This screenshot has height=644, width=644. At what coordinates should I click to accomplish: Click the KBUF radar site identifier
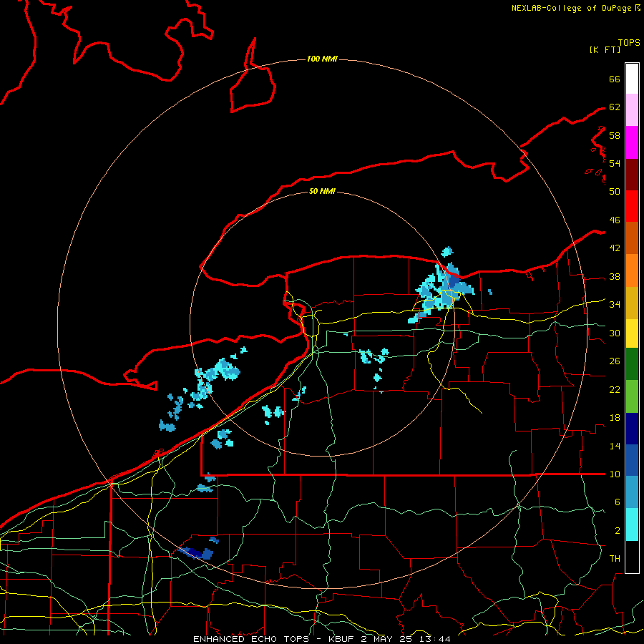[x=342, y=639]
